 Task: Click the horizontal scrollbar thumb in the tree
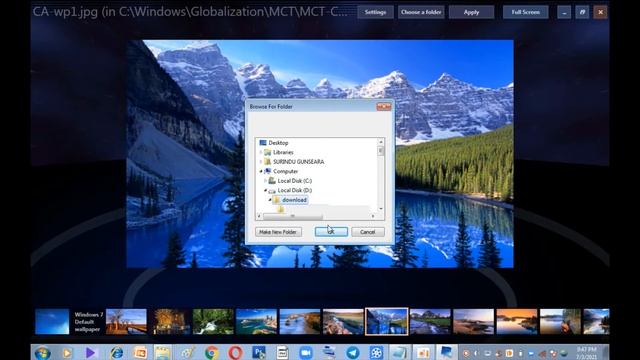pyautogui.click(x=293, y=217)
